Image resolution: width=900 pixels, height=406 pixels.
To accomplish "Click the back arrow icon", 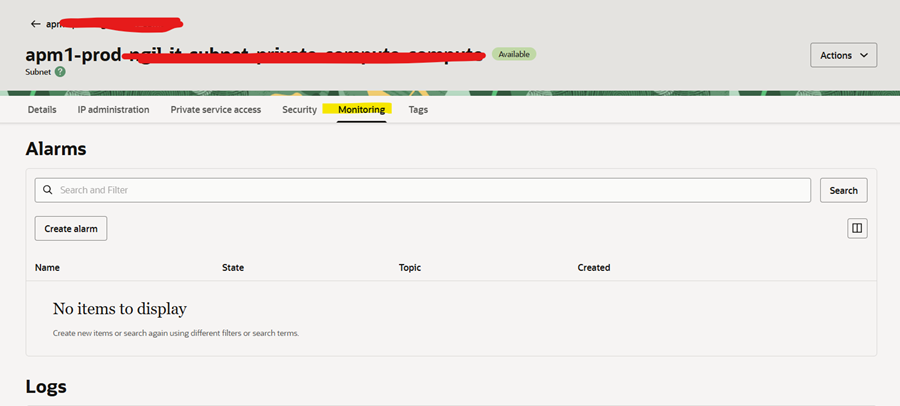I will pyautogui.click(x=36, y=23).
